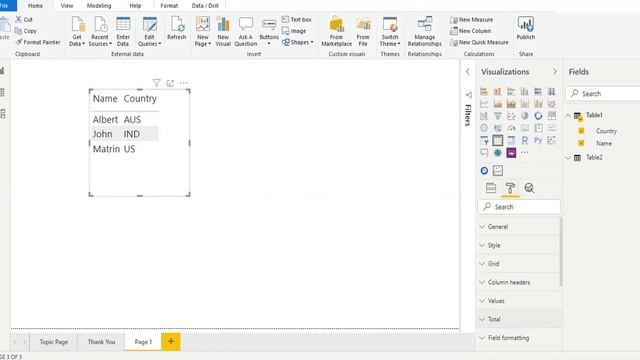
Task: Click the filter icon above the table visual
Action: coord(156,83)
